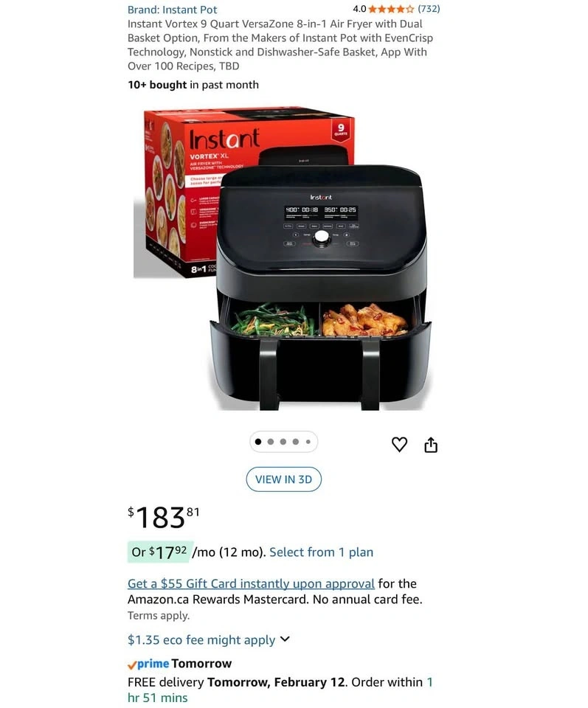Select the first image carousel dot
This screenshot has height=708, width=588.
[x=258, y=442]
